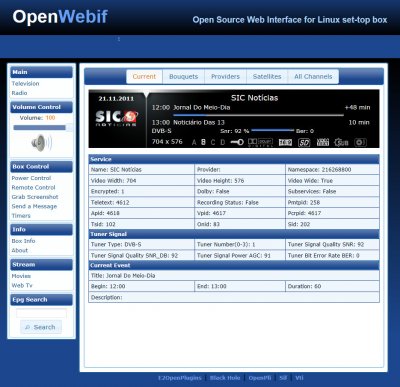Click 'Recording Status: False' cell

[x=240, y=202]
